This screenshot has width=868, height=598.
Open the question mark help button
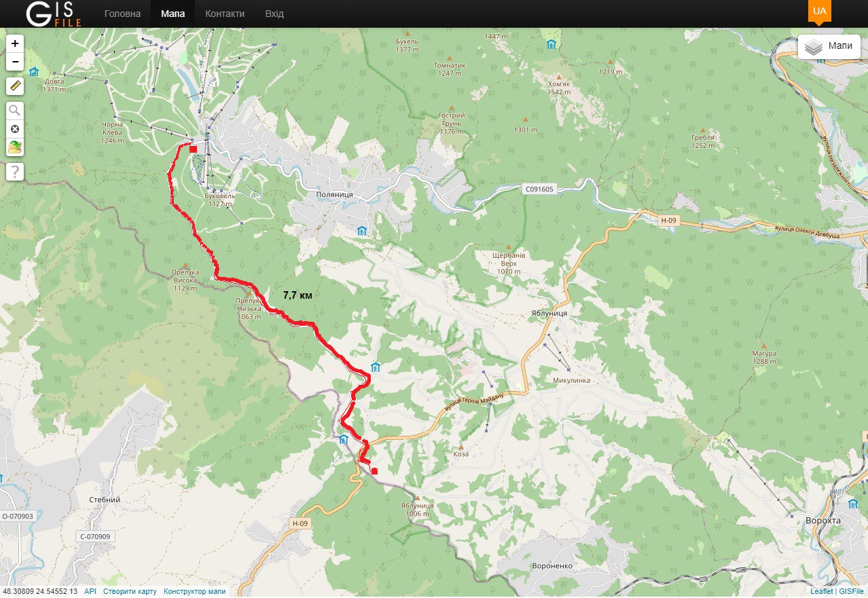(15, 172)
